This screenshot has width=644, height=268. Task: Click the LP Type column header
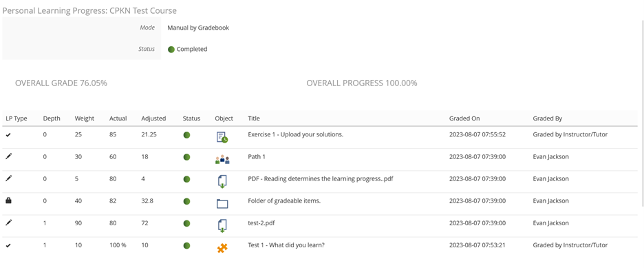(17, 118)
